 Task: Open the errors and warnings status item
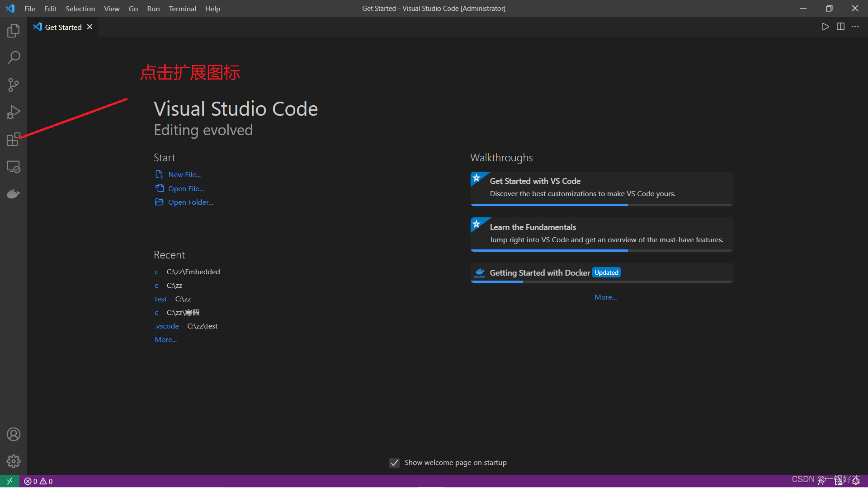[x=38, y=481]
